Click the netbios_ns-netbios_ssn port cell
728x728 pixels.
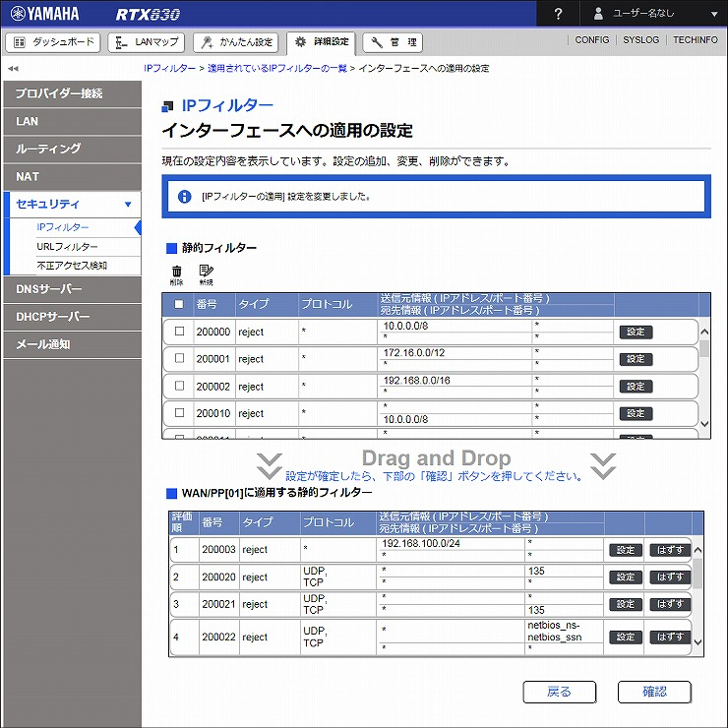(564, 631)
